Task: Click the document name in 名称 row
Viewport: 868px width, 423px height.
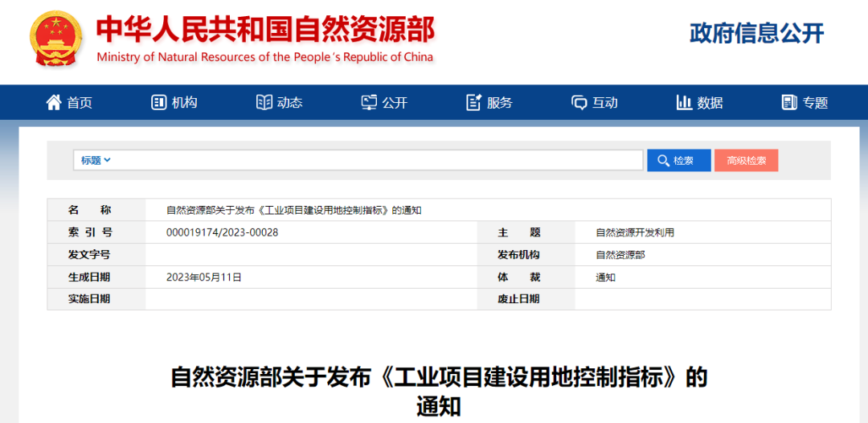Action: (293, 210)
